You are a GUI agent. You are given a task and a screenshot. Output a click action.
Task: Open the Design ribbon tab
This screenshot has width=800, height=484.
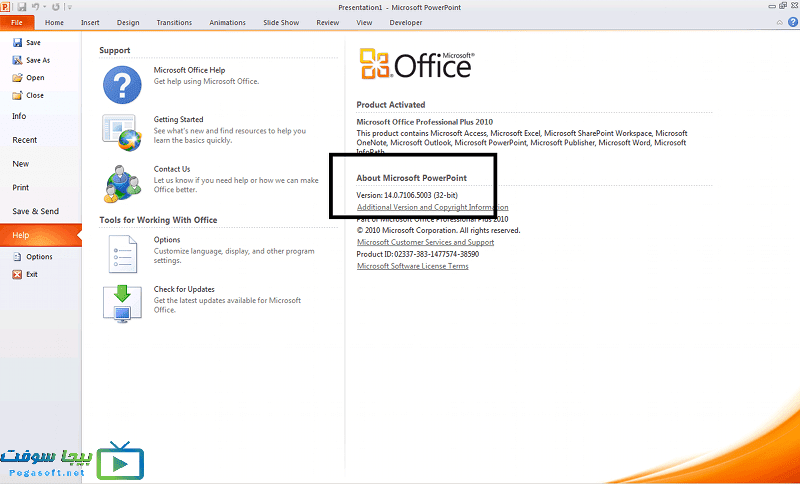(128, 22)
